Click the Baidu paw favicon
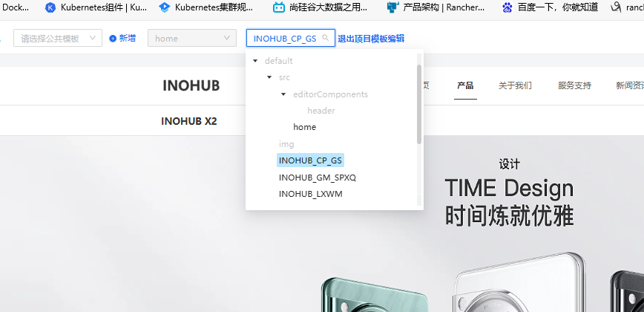 click(x=507, y=7)
